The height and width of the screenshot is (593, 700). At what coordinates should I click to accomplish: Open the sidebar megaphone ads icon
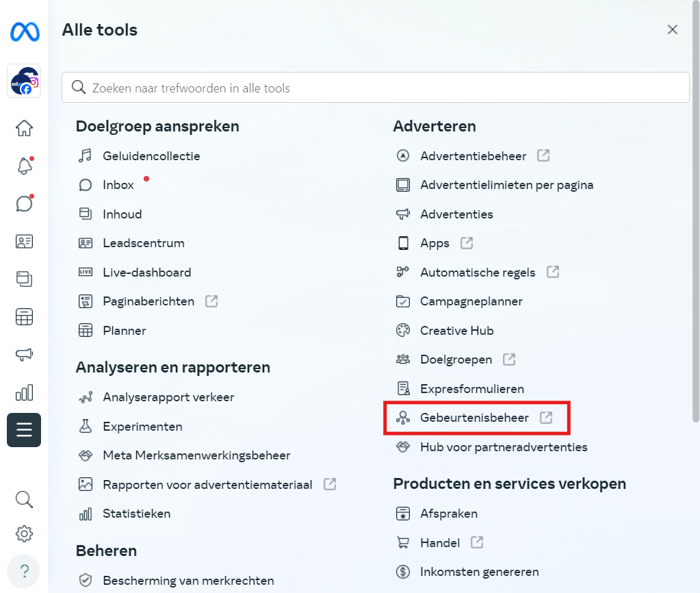24,355
